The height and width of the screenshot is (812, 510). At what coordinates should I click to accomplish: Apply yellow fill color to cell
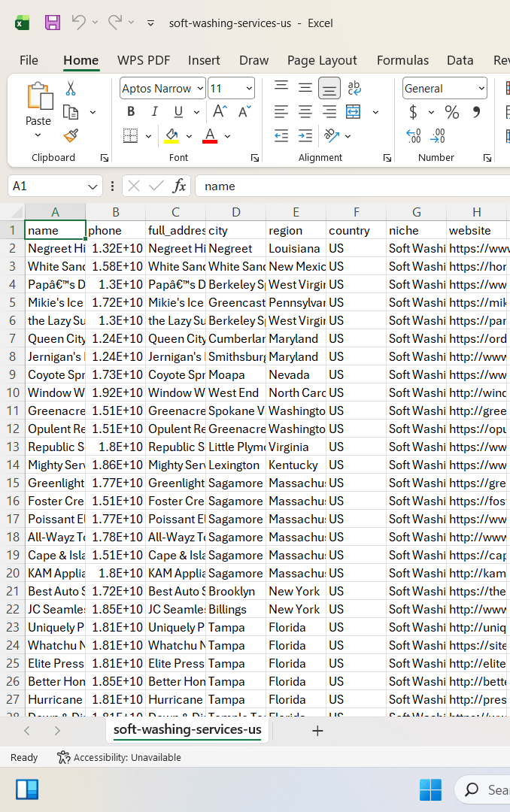click(172, 135)
